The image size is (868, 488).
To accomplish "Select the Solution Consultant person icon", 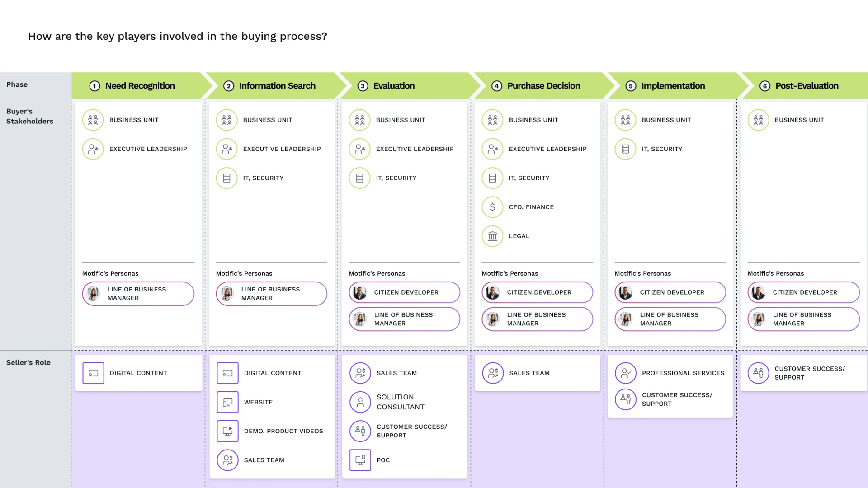I will (x=360, y=402).
